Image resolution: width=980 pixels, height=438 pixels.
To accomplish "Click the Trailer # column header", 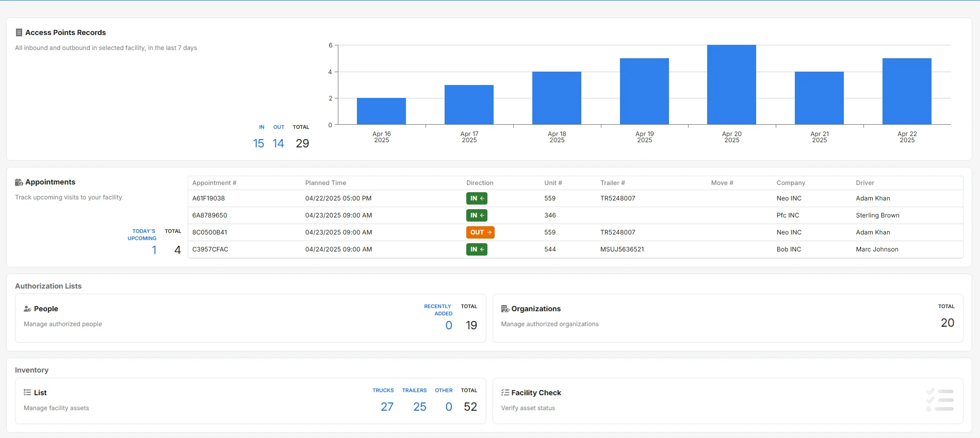I will point(612,183).
